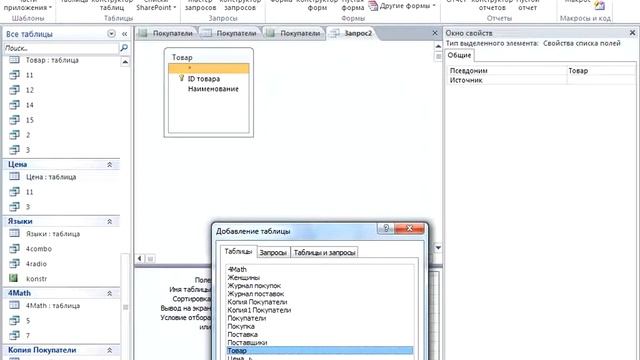The width and height of the screenshot is (640, 360).
Task: Close the Окно свойств panel
Action: (632, 33)
